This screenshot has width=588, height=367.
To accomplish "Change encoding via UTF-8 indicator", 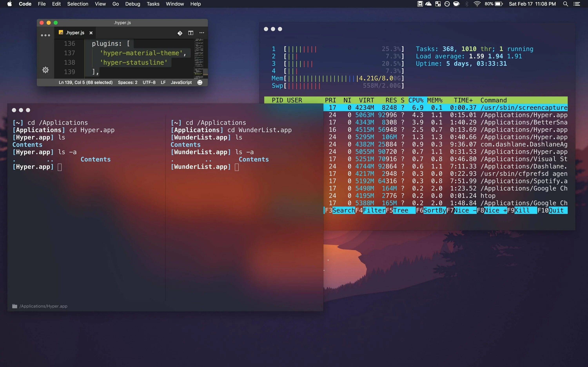I will (149, 83).
